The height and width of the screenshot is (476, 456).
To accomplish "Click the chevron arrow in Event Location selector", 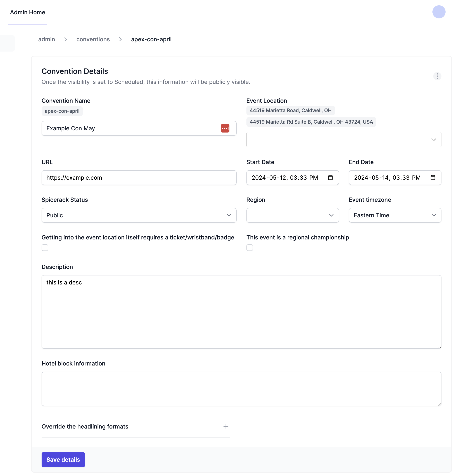I will [433, 140].
